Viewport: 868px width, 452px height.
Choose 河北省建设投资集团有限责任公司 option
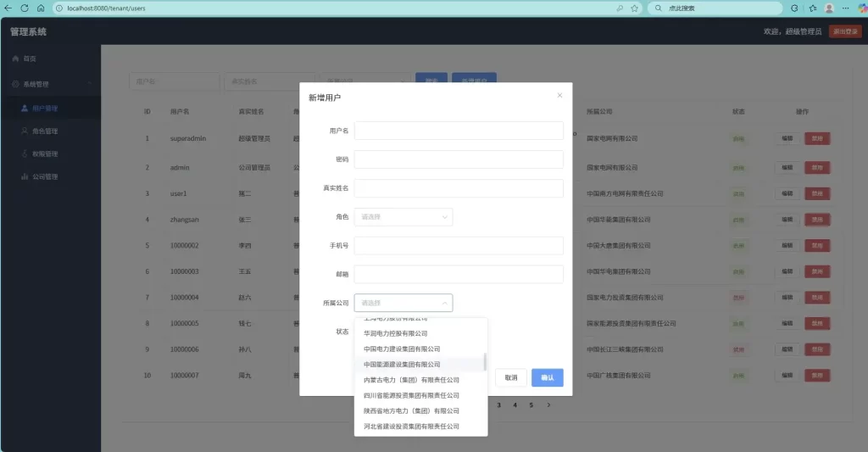coord(420,427)
